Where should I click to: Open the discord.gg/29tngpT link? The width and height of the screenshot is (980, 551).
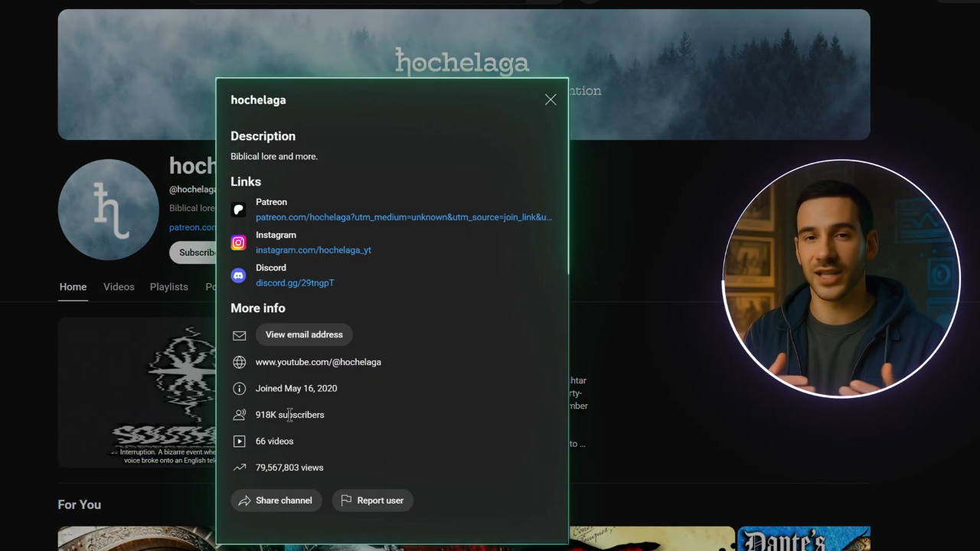[x=295, y=283]
